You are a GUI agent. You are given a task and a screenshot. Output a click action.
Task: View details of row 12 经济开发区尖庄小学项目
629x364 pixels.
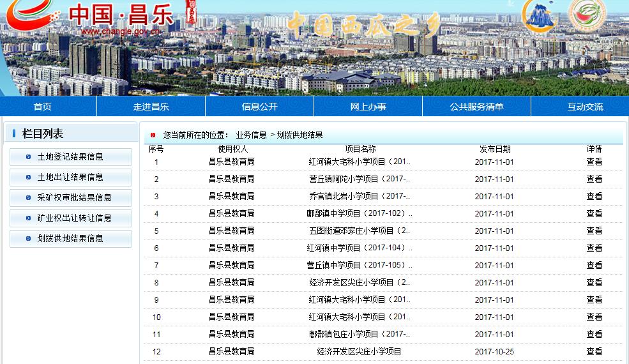[x=594, y=352]
